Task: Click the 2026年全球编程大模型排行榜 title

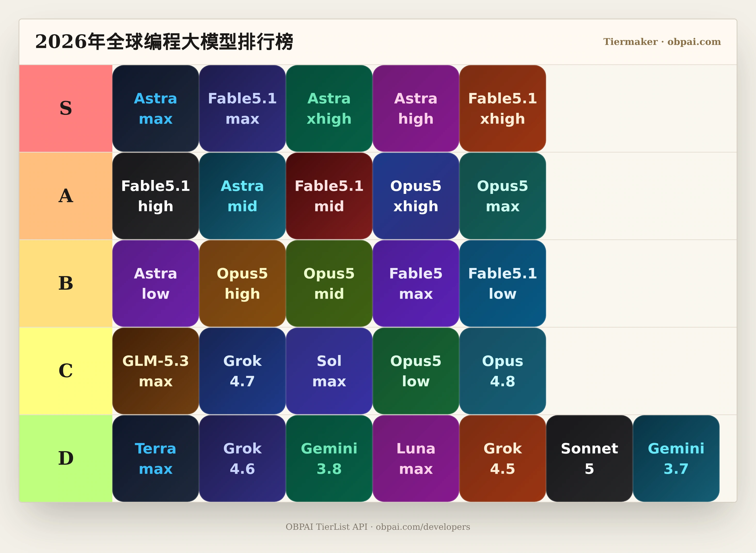Action: tap(164, 42)
